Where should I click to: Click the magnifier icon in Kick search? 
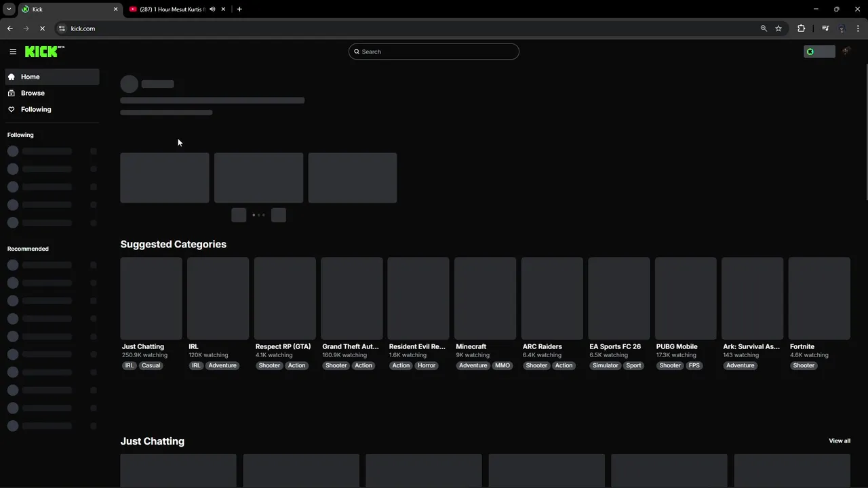[357, 52]
